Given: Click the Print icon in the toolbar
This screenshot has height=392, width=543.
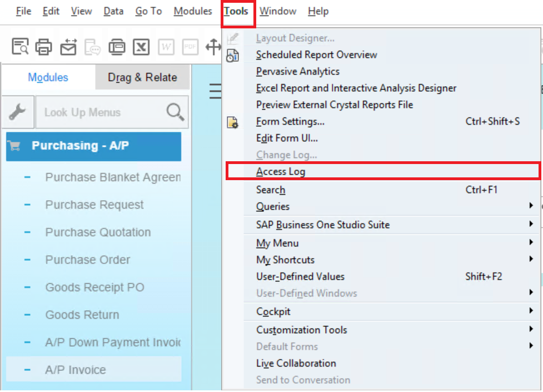Looking at the screenshot, I should click(x=44, y=47).
